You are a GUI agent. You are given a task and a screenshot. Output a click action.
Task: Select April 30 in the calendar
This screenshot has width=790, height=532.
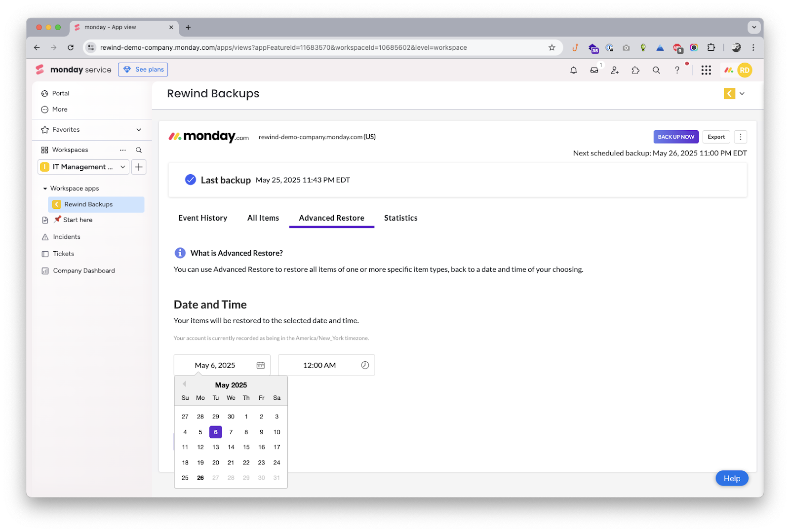pos(231,417)
